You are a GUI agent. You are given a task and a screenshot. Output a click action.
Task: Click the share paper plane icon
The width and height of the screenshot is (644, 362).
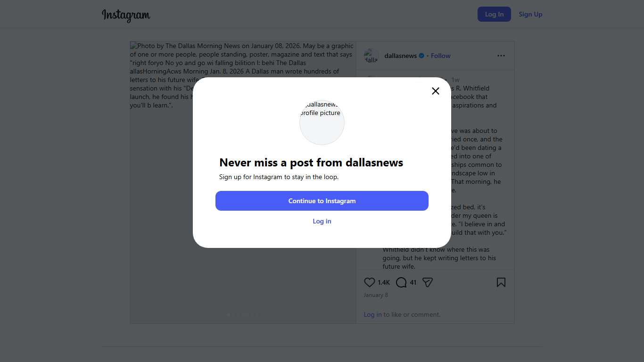[428, 282]
